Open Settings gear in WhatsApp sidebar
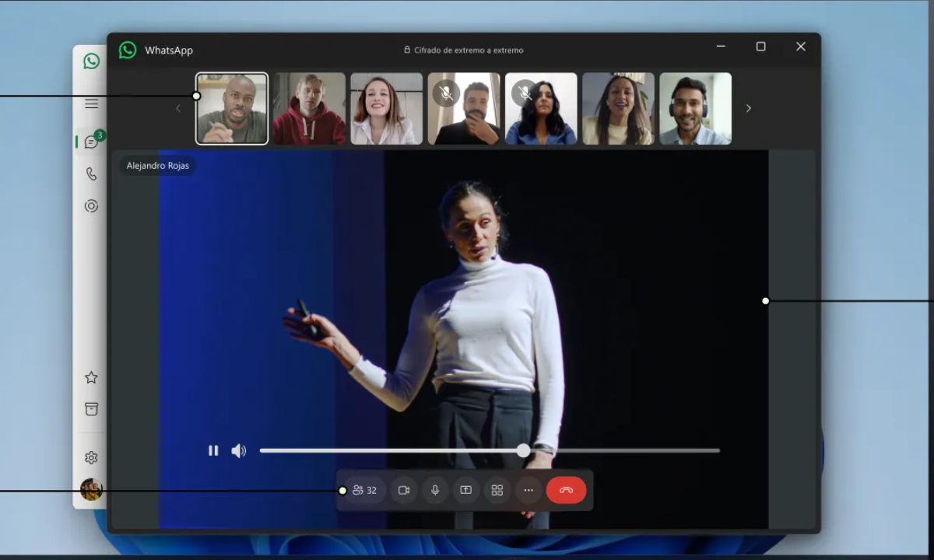 click(91, 457)
